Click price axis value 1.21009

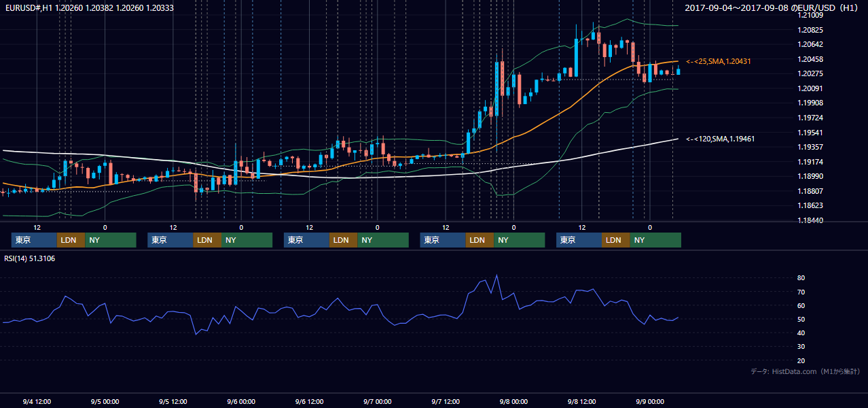pyautogui.click(x=810, y=15)
